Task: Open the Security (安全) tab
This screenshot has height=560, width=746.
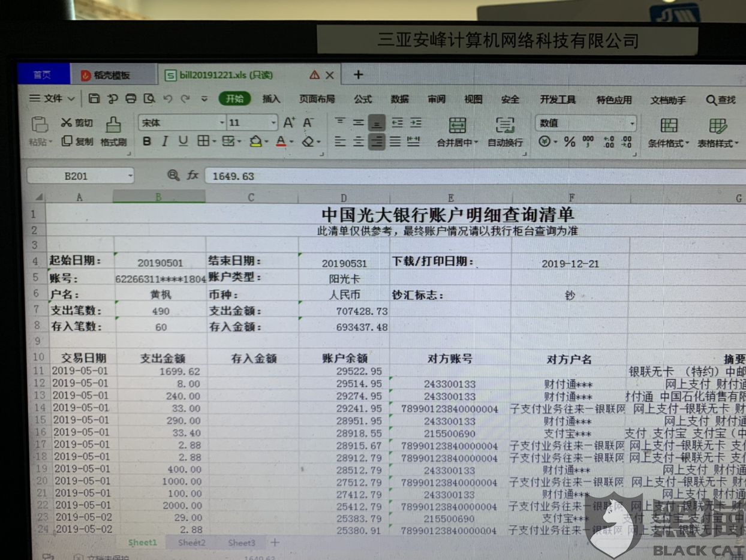Action: (x=510, y=100)
